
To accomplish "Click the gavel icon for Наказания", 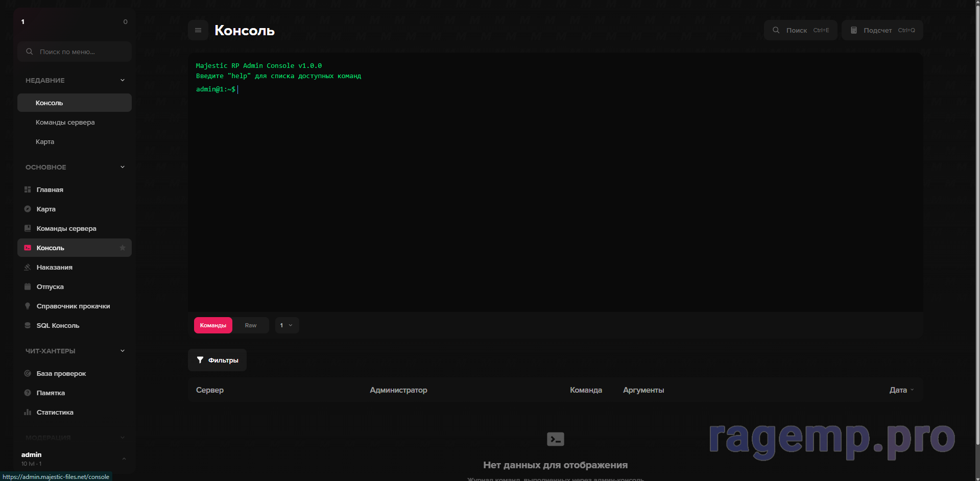I will (x=28, y=267).
